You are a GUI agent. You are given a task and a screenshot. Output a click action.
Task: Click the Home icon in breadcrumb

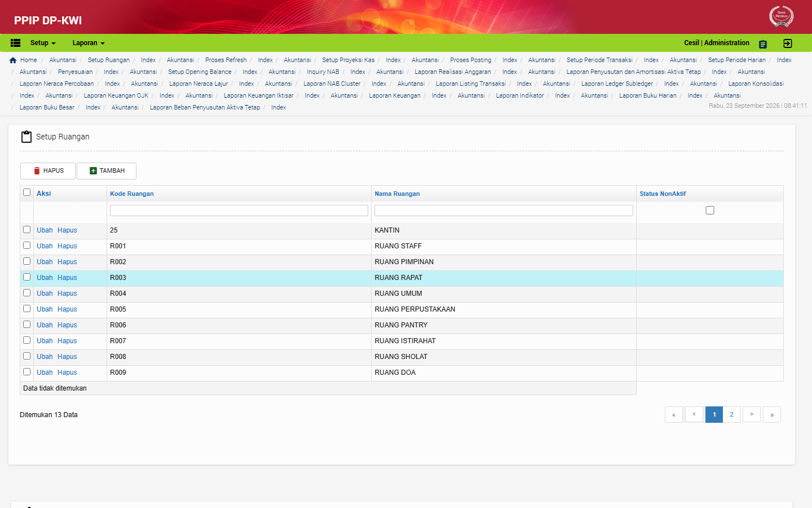[13, 60]
